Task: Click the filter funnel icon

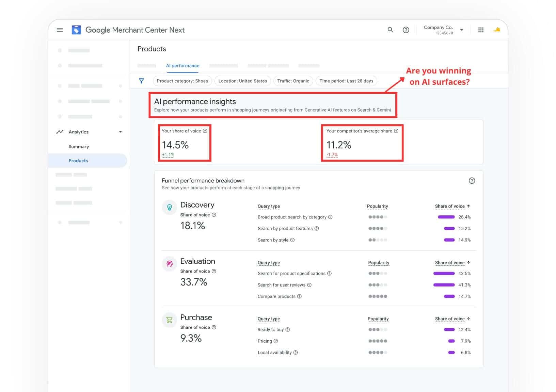Action: pos(141,81)
